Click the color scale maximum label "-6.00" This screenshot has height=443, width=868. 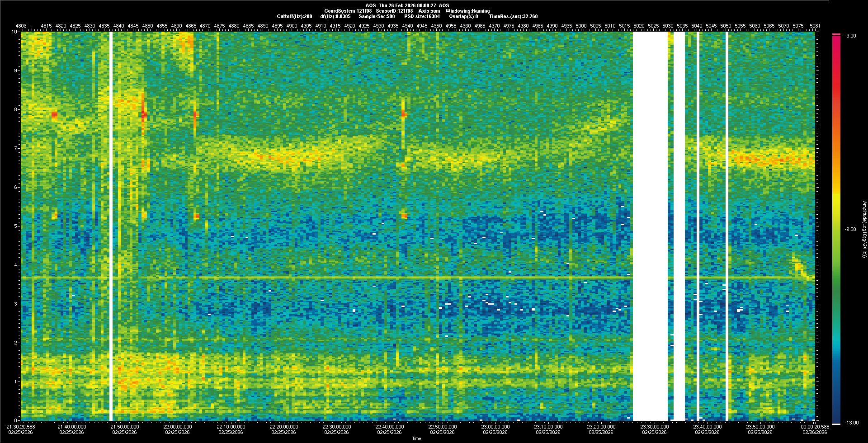pyautogui.click(x=849, y=36)
